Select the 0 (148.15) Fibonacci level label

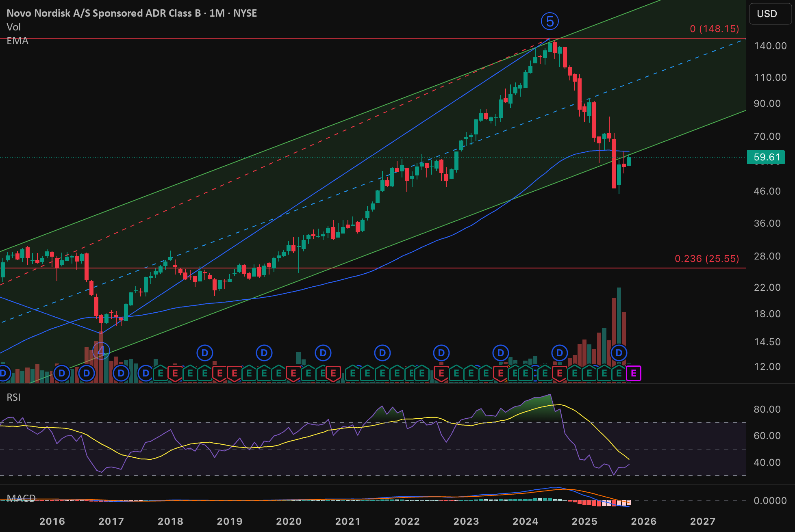(x=715, y=29)
